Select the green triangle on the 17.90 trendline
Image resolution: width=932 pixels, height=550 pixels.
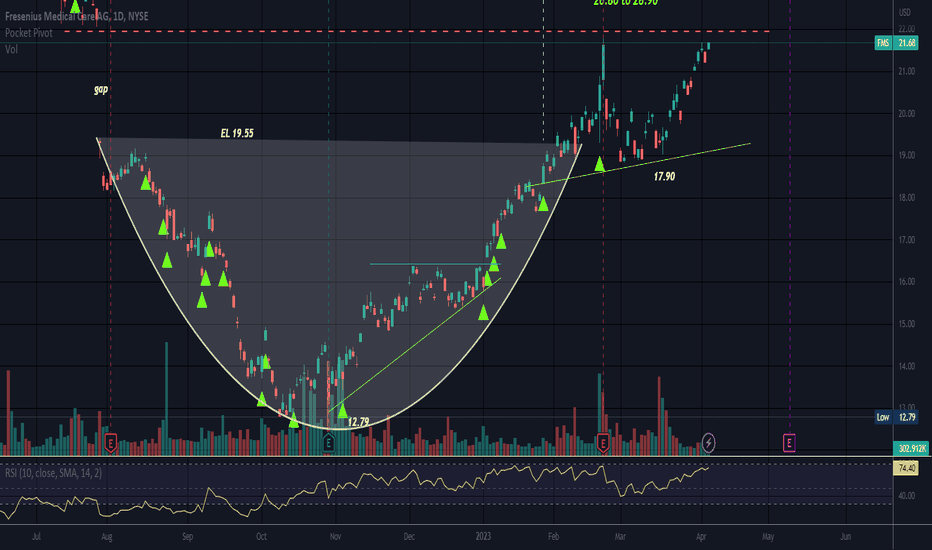600,164
